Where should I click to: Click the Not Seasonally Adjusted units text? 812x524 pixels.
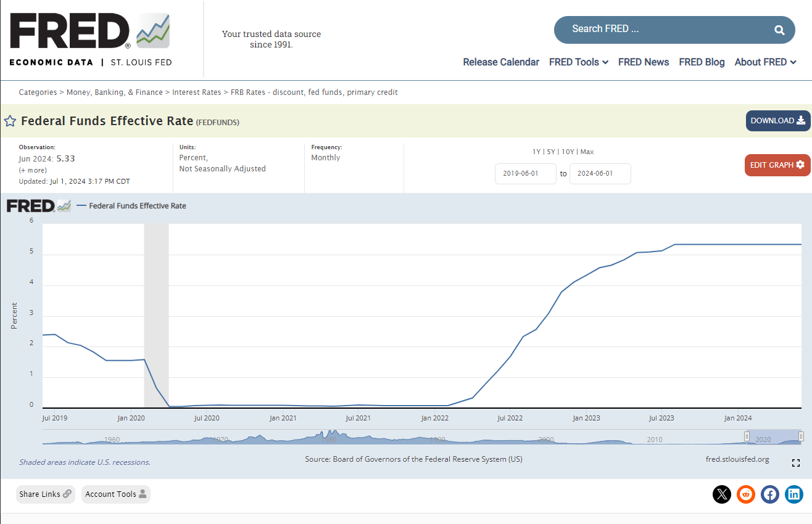223,169
